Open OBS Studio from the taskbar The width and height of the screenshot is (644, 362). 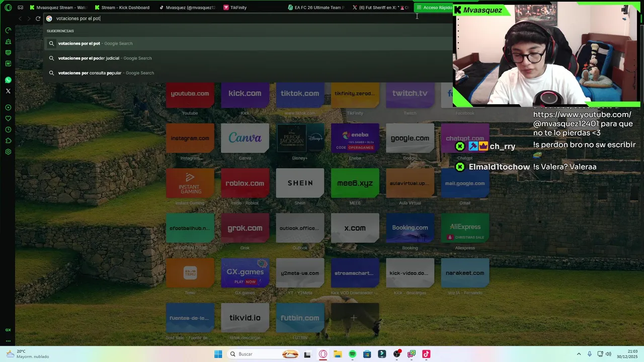tap(397, 354)
